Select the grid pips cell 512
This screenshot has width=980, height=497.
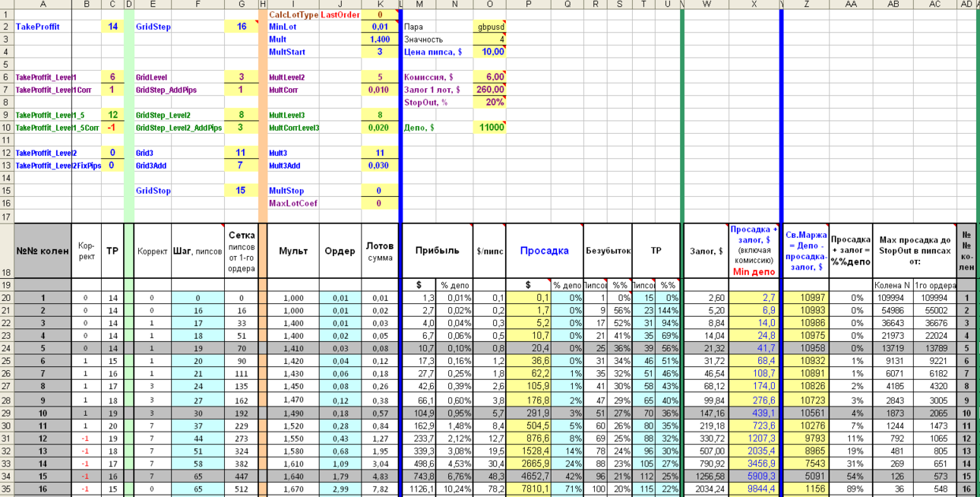[242, 489]
